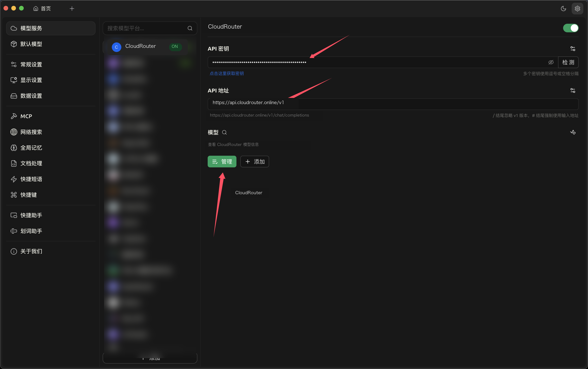Open 文档处理 settings
The height and width of the screenshot is (369, 588).
(x=51, y=163)
